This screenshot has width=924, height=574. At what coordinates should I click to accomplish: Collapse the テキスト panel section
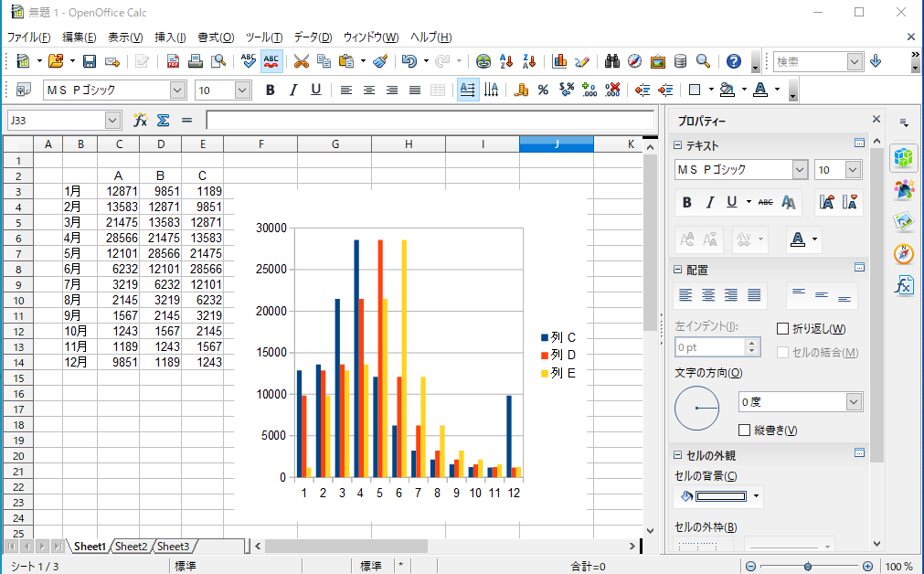(x=677, y=145)
